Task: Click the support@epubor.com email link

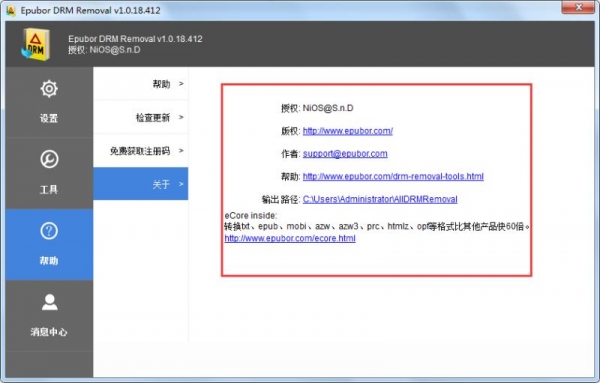Action: 345,153
